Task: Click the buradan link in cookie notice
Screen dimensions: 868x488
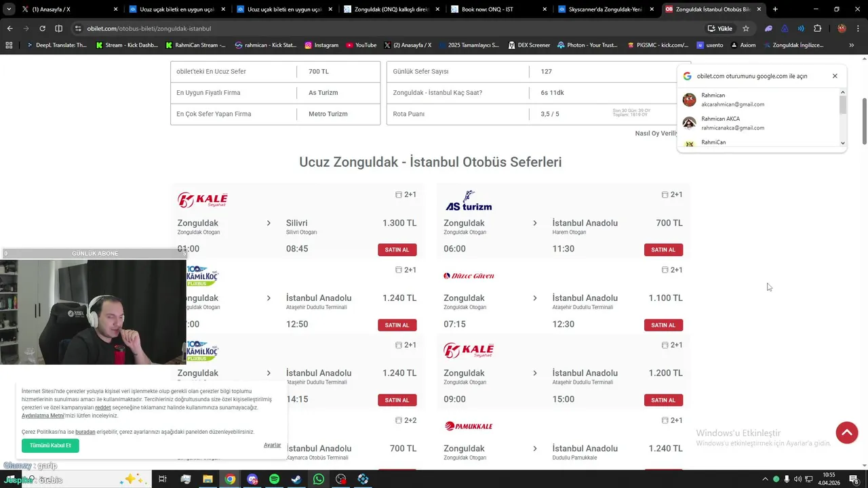Action: click(x=85, y=432)
